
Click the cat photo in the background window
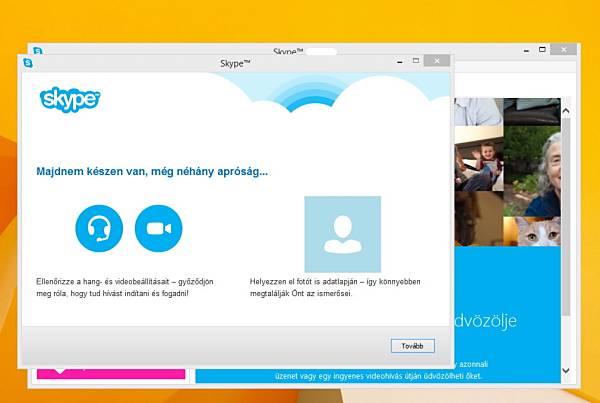click(x=532, y=231)
